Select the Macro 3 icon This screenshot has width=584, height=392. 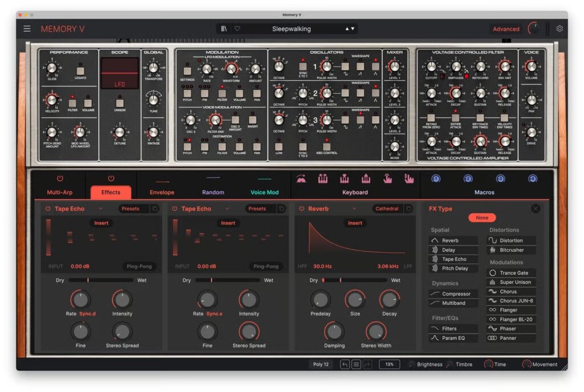pos(501,179)
